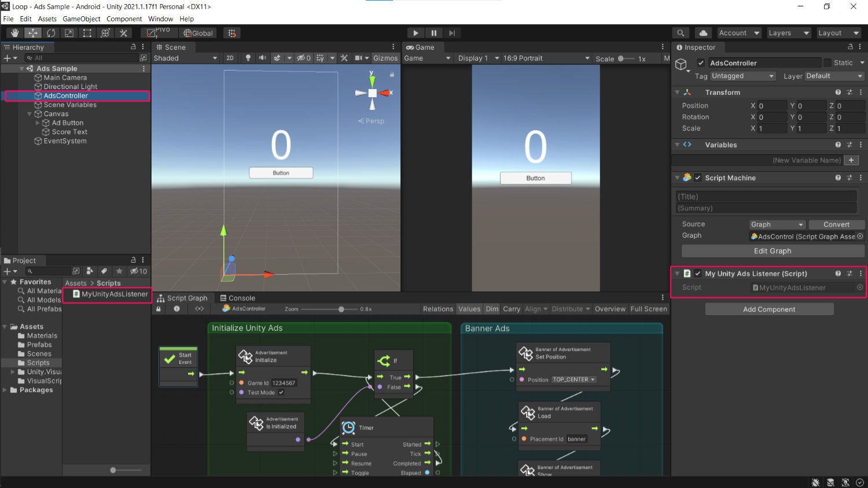This screenshot has height=488, width=868.
Task: Click the Edit Graph button
Action: 773,251
